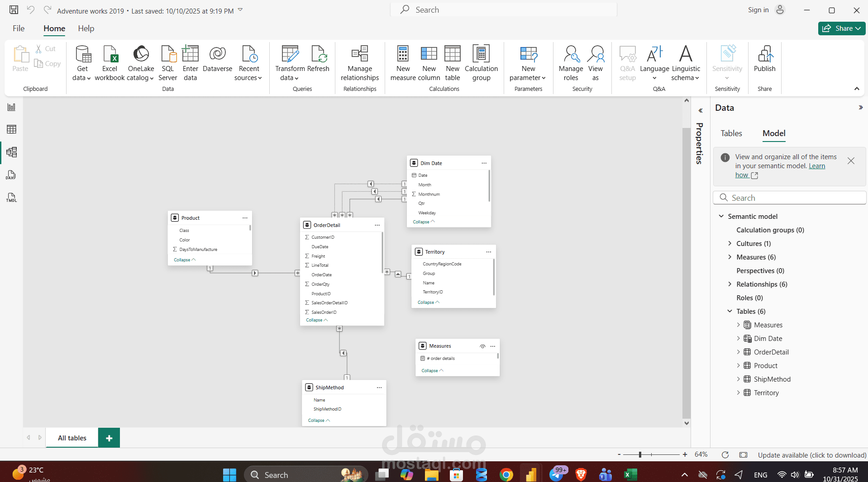Switch to Report view in sidebar
This screenshot has width=868, height=482.
point(12,107)
